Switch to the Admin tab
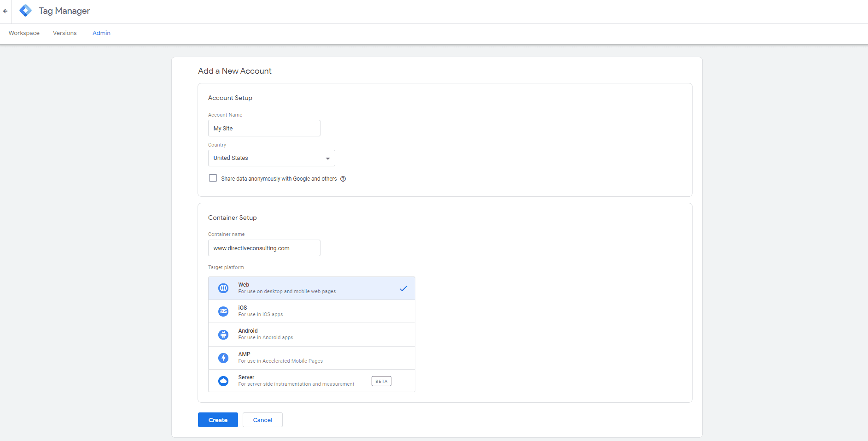Image resolution: width=868 pixels, height=441 pixels. point(101,33)
